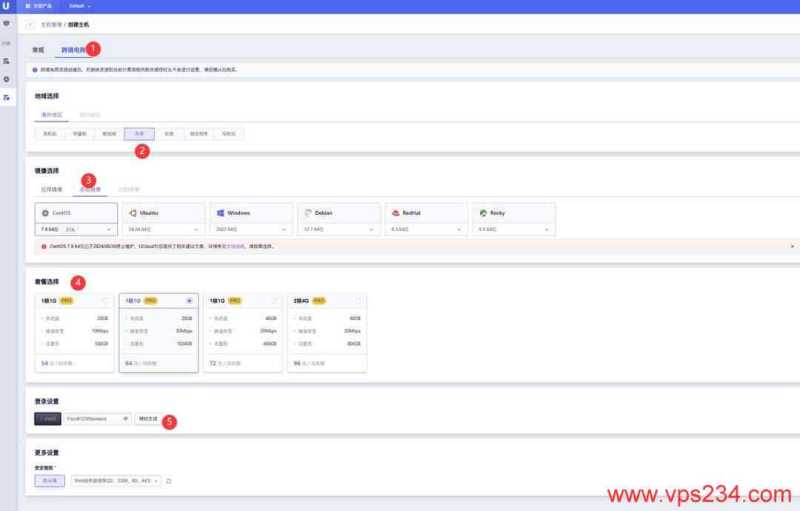This screenshot has width=800, height=511.
Task: Choose the Debian image logo
Action: coord(307,212)
